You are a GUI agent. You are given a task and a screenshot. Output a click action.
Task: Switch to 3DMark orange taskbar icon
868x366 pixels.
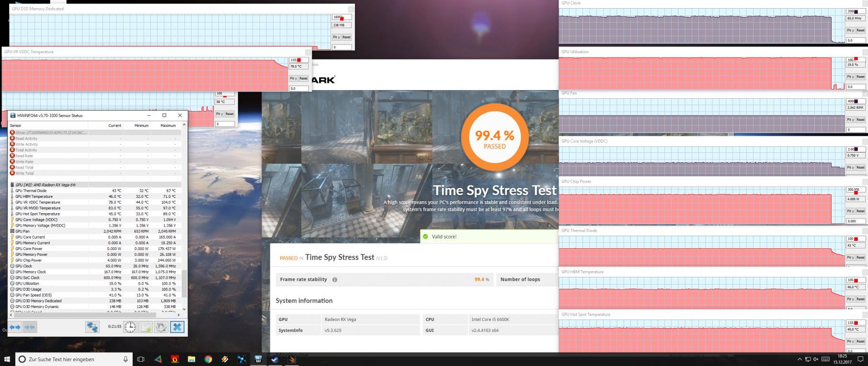click(x=292, y=359)
